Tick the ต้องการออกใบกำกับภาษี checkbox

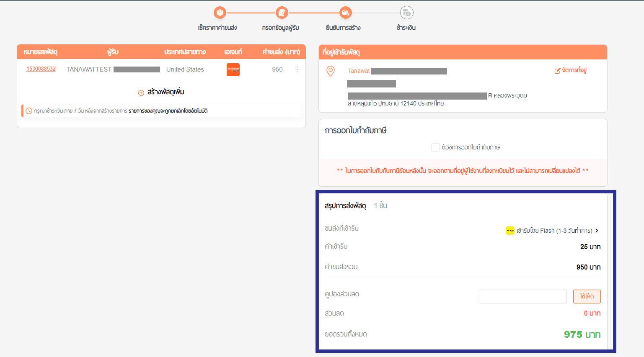coord(435,147)
